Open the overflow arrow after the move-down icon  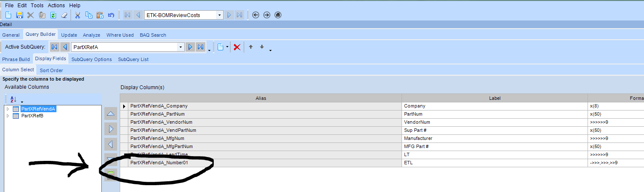[x=271, y=50]
